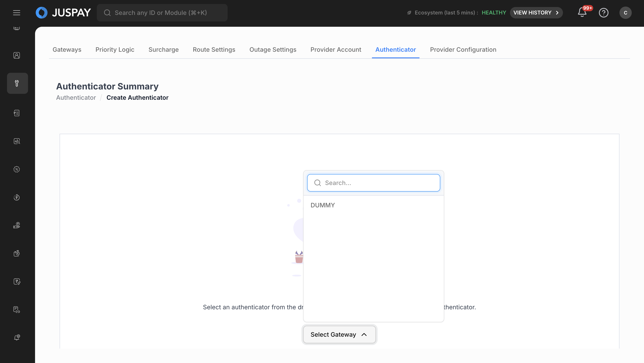Expand View History chevron
Screen dimensions: 644x363
557,13
